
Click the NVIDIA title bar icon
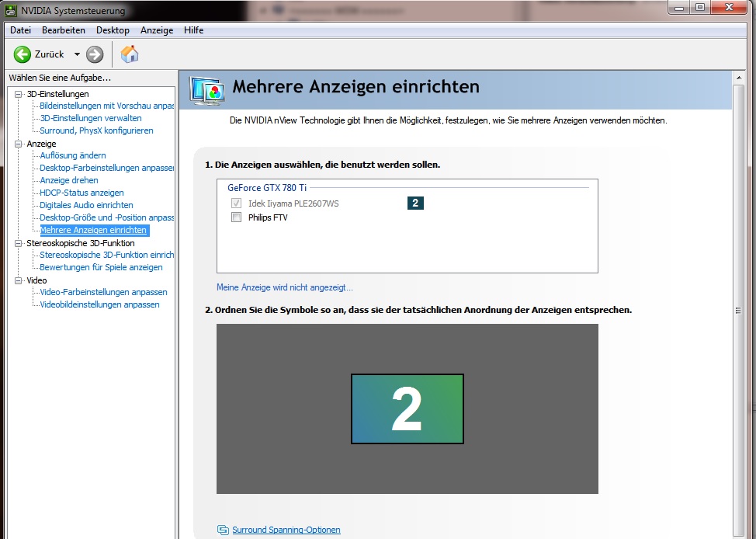(11, 10)
